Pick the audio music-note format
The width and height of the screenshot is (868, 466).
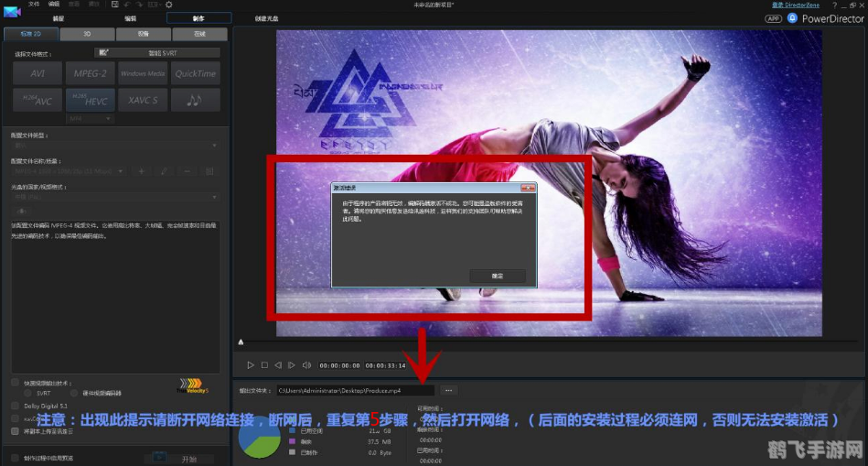[x=195, y=100]
